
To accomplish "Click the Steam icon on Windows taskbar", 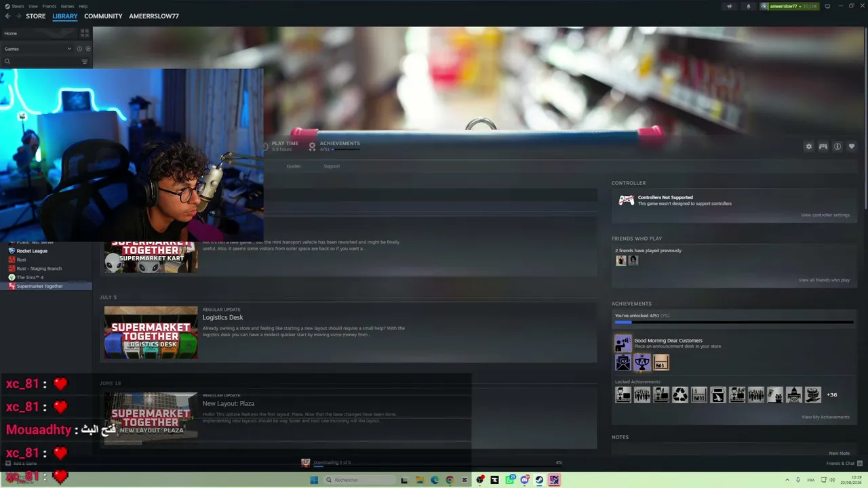I will [539, 480].
